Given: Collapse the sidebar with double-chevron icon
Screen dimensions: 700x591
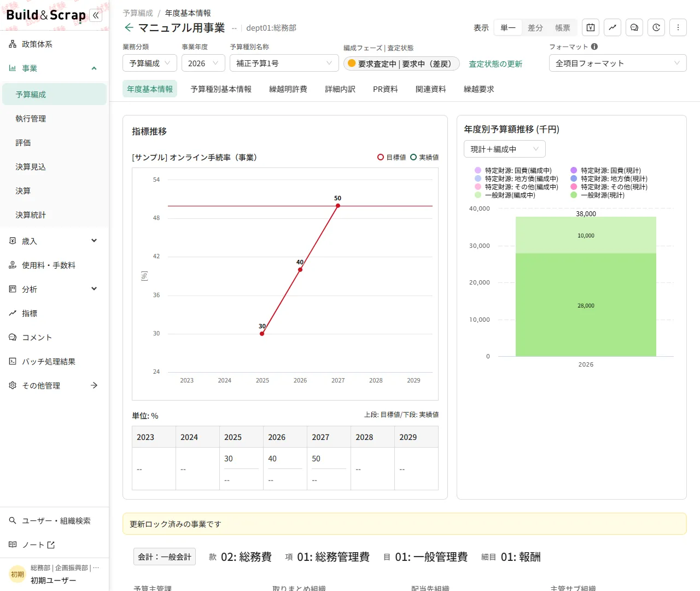Looking at the screenshot, I should point(96,15).
